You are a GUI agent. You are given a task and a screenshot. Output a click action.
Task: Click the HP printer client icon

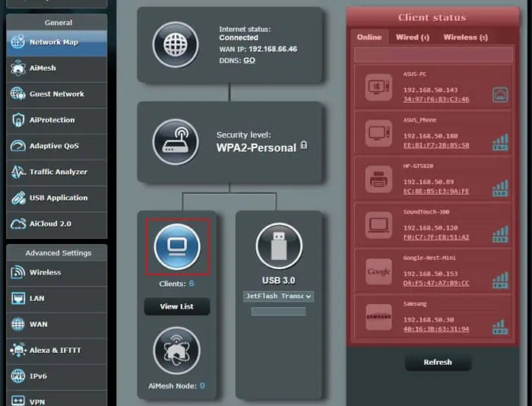pyautogui.click(x=378, y=179)
